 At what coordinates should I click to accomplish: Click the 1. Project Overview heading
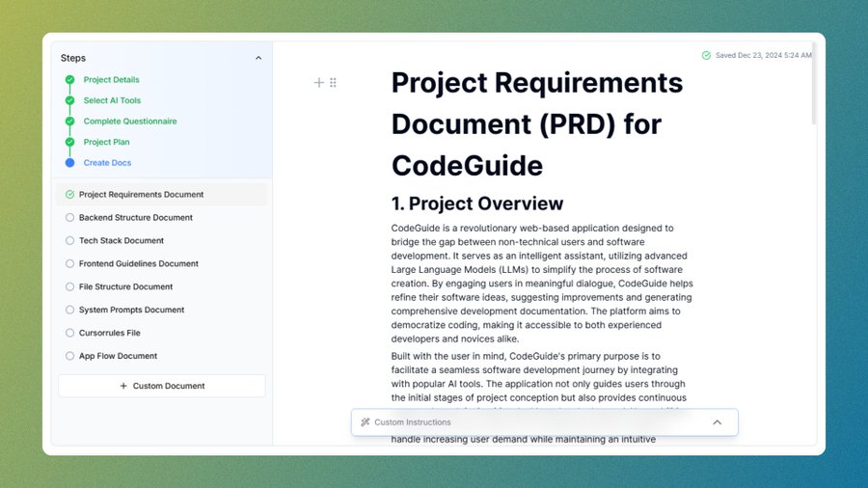[477, 203]
